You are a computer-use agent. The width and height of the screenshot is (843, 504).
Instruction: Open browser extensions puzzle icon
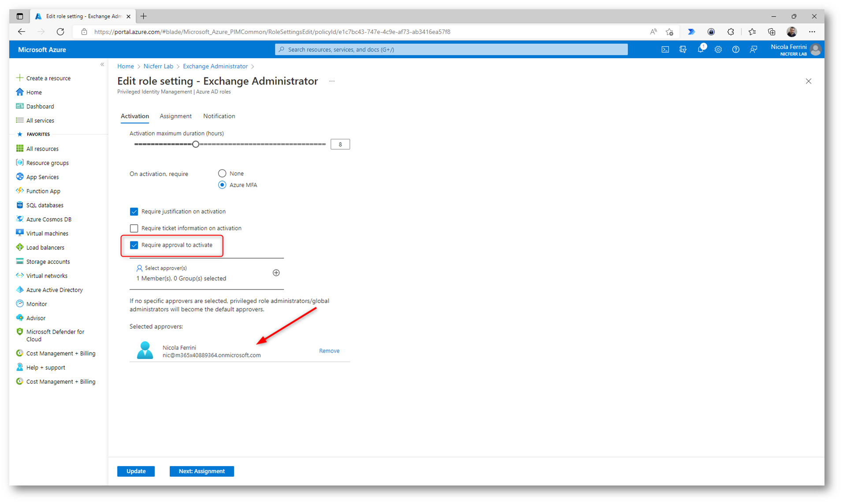click(x=731, y=32)
